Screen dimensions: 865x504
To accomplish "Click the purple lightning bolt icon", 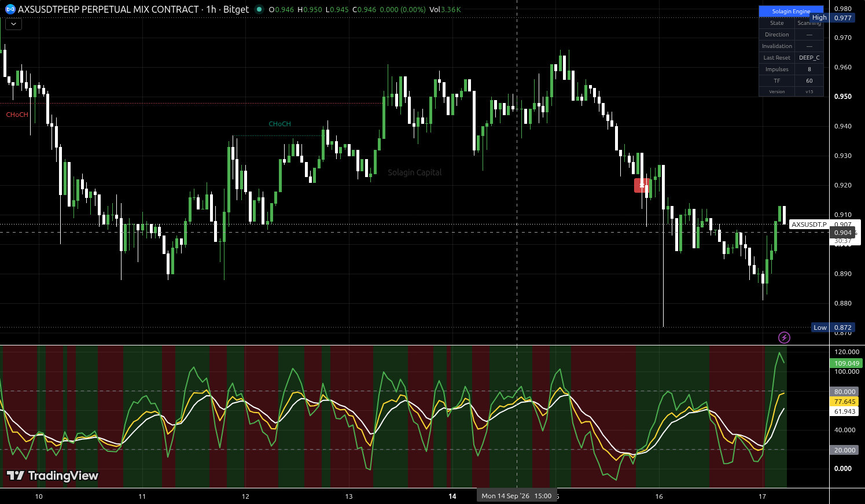I will 784,337.
